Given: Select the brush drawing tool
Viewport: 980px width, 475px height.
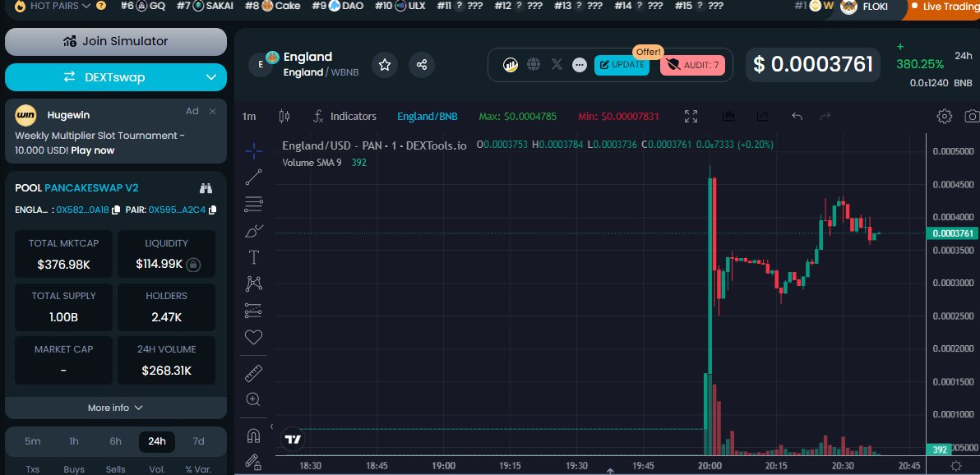Looking at the screenshot, I should point(254,231).
